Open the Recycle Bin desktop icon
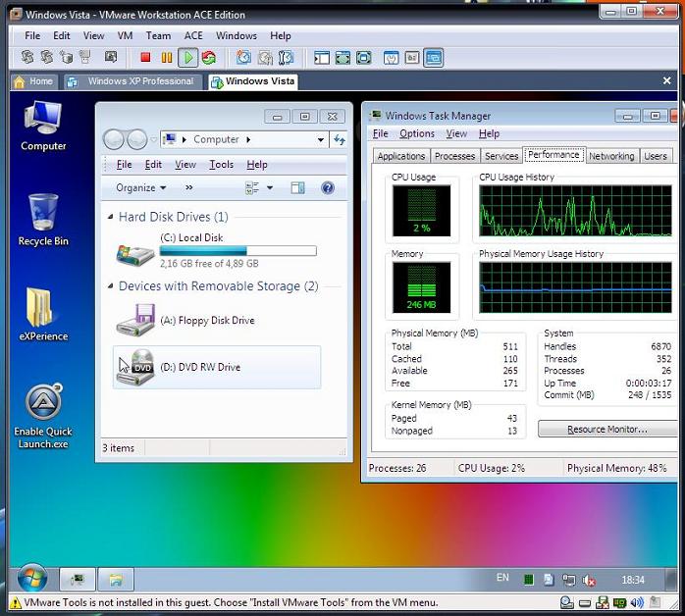 click(43, 220)
